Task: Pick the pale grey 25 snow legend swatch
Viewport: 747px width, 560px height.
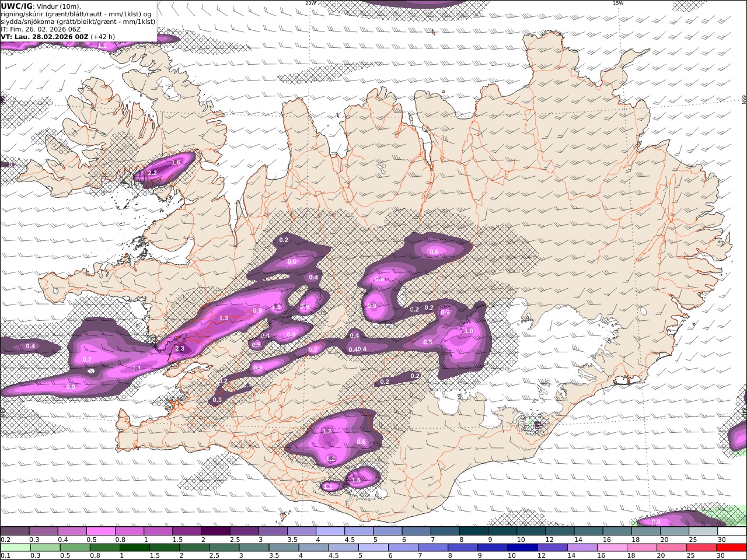Action: (703, 531)
